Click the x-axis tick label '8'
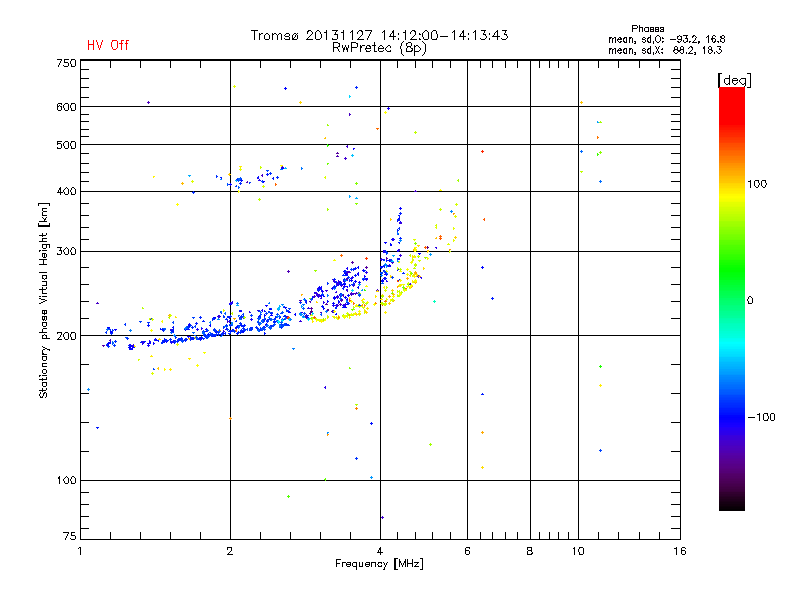 [530, 551]
